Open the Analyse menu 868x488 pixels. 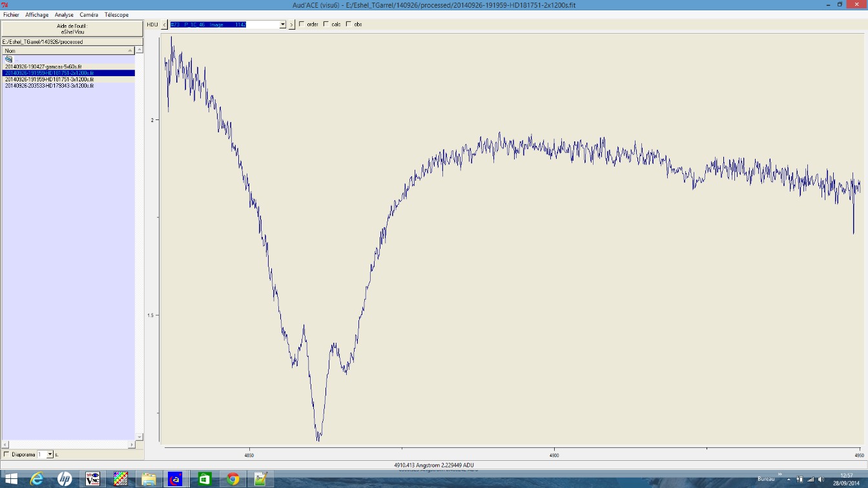click(64, 15)
